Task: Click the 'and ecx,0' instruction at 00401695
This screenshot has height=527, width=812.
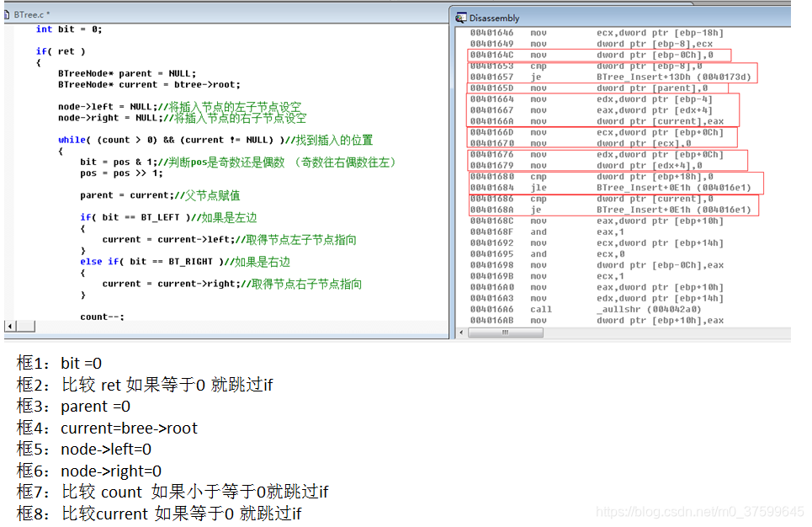Action: [x=548, y=254]
